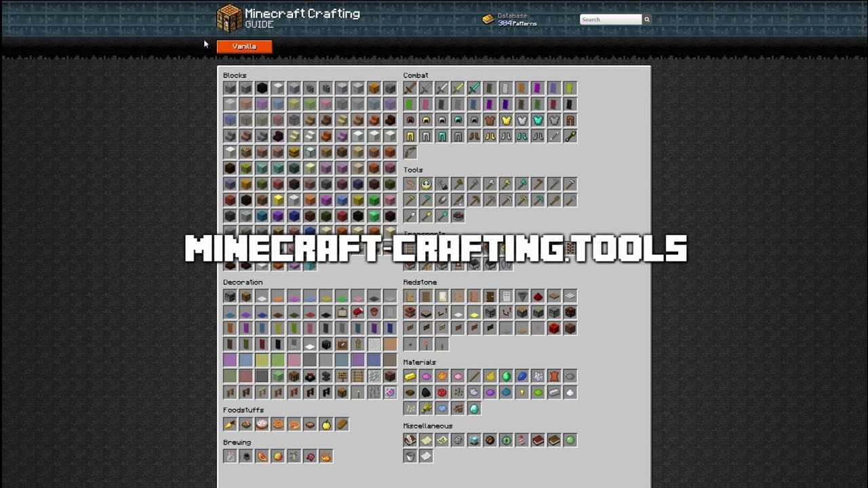
Task: Select the gold ingot in Materials
Action: 410,376
